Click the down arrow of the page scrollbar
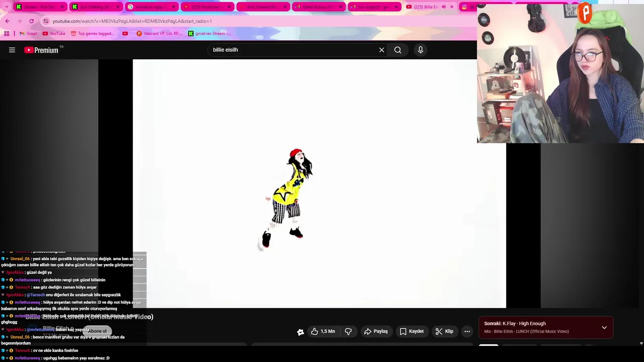The width and height of the screenshot is (644, 362). tap(641, 343)
